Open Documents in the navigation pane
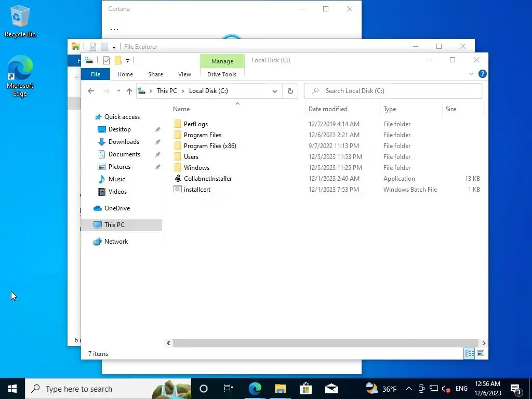The height and width of the screenshot is (399, 532). pyautogui.click(x=124, y=154)
